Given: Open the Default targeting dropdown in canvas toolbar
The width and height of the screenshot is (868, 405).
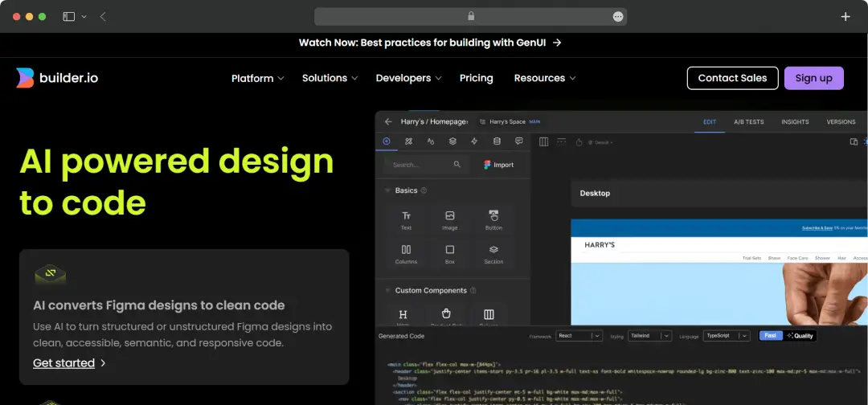Looking at the screenshot, I should pyautogui.click(x=600, y=142).
